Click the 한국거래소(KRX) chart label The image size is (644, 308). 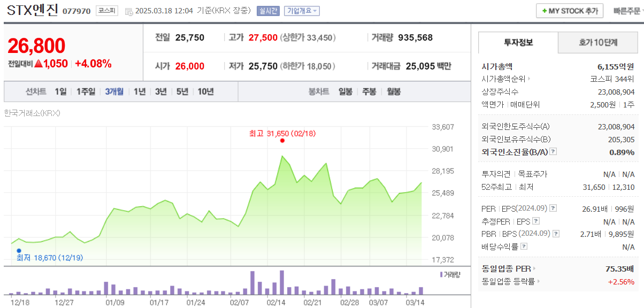32,113
